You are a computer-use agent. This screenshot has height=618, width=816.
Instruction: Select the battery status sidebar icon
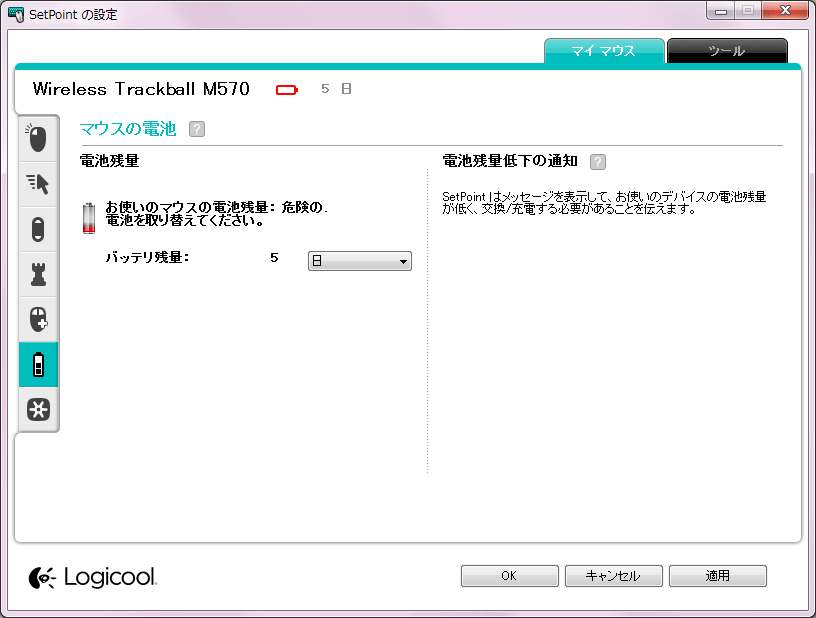(38, 364)
